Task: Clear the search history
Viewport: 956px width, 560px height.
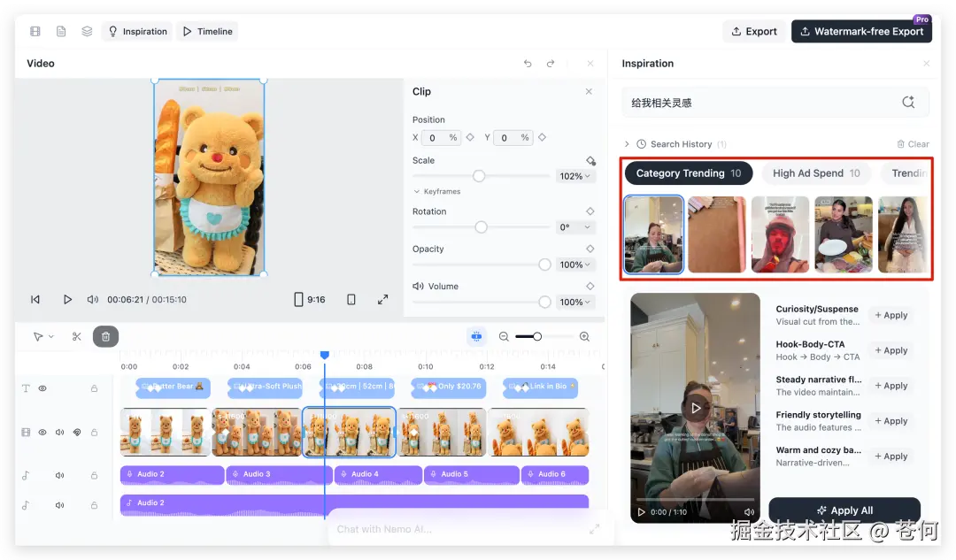Action: pos(913,144)
